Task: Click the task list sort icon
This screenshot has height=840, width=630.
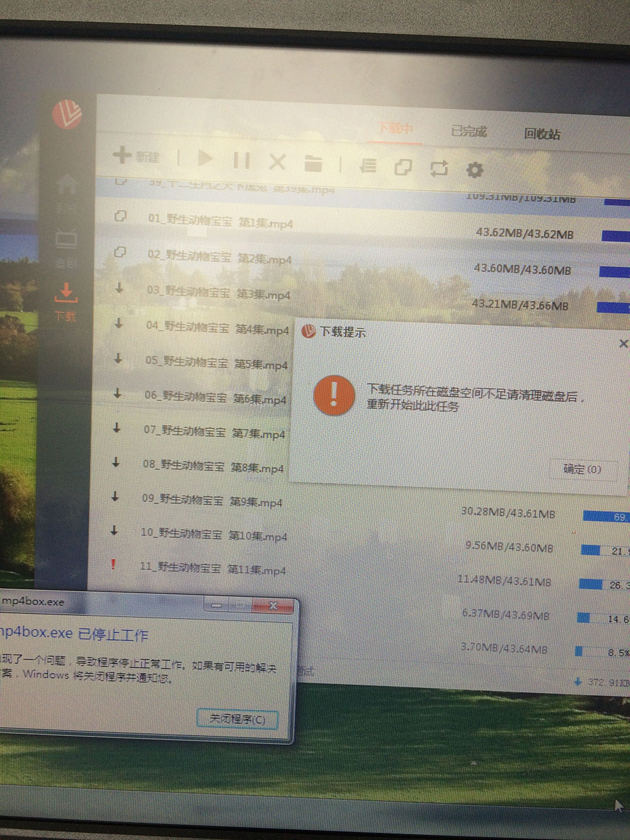Action: pos(368,166)
